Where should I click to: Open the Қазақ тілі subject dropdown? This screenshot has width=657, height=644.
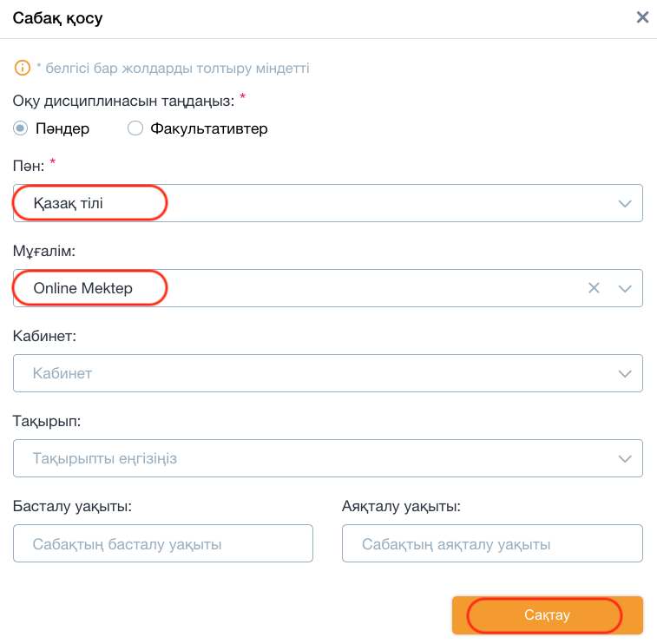click(x=328, y=203)
